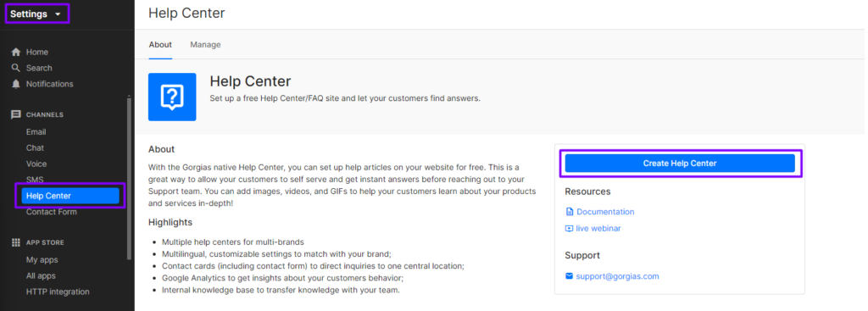
Task: Select the SMS channel
Action: pos(35,180)
